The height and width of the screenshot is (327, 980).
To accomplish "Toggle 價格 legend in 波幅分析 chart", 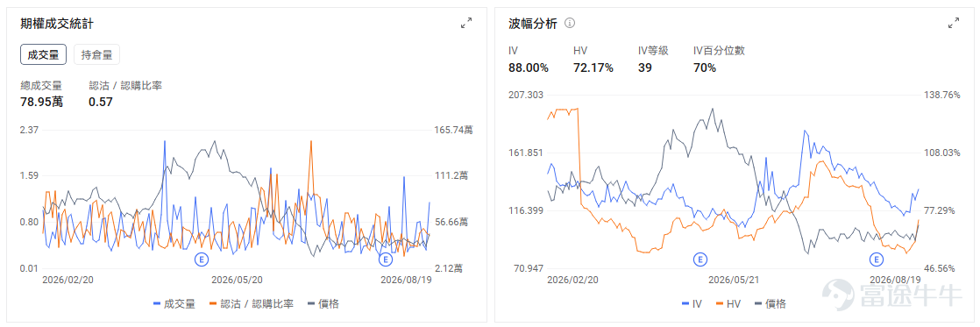I will (x=770, y=304).
